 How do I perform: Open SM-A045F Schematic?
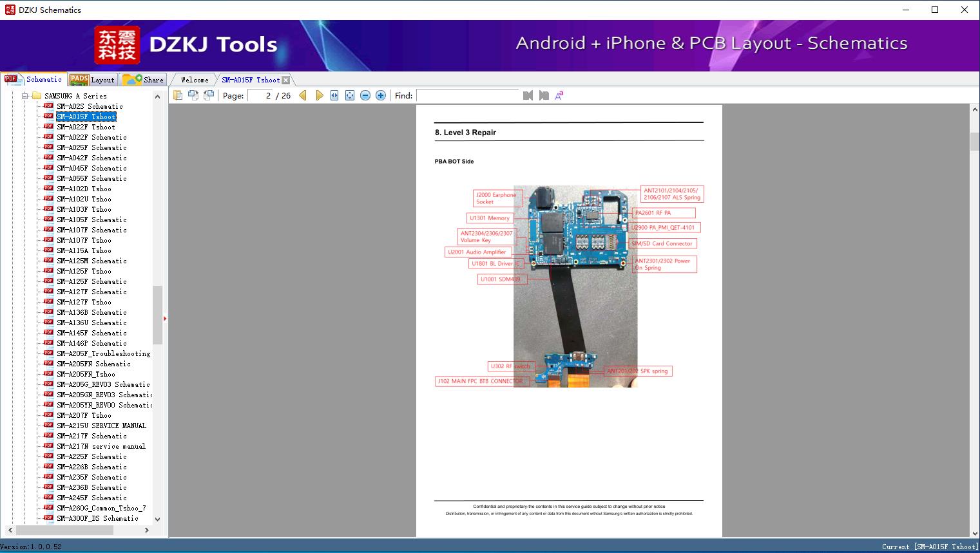click(x=91, y=168)
